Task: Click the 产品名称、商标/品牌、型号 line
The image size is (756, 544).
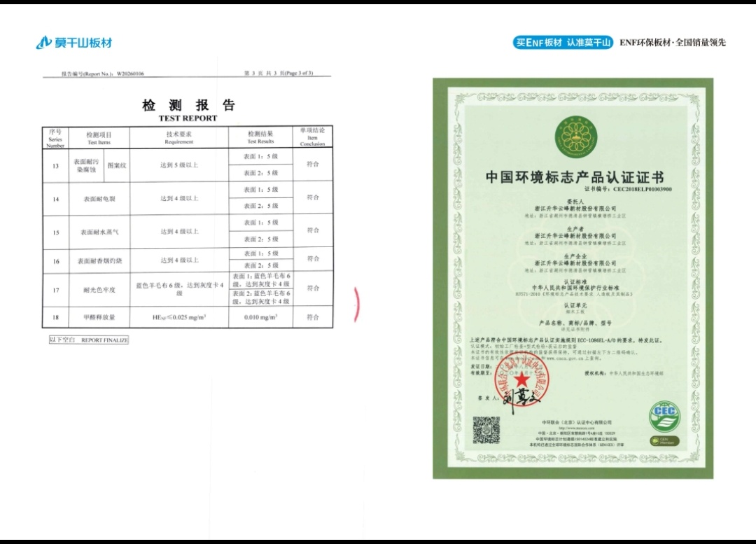Action: (x=575, y=323)
